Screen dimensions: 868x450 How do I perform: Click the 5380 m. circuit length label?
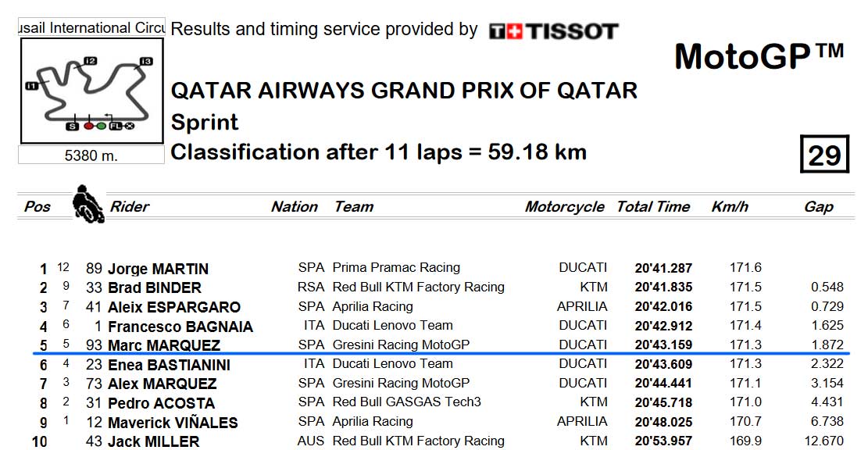[91, 155]
